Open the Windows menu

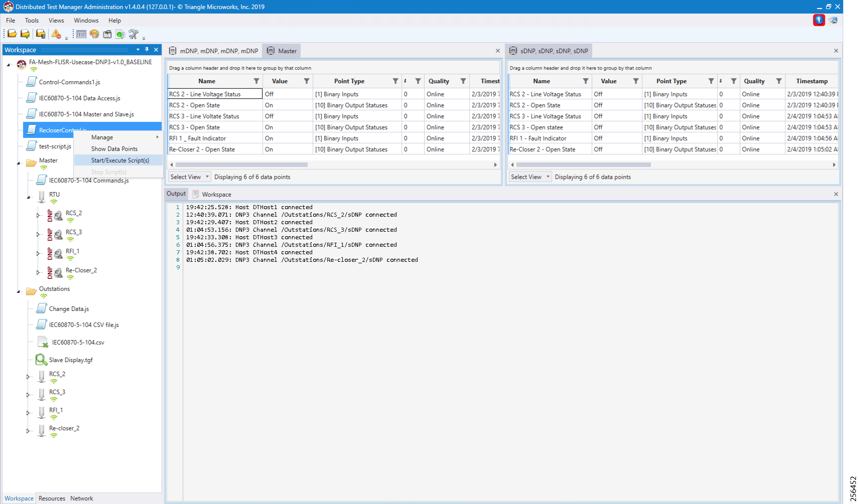[86, 20]
